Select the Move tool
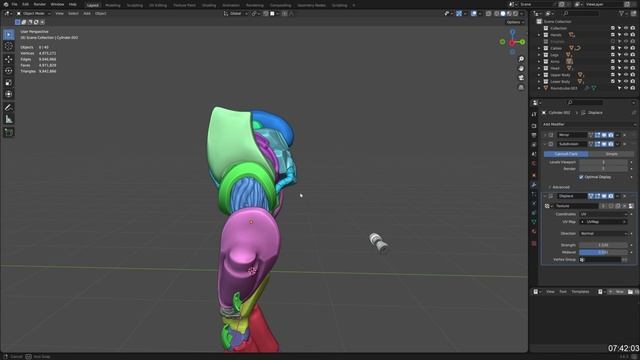Viewport: 640px width, 360px height. 9,60
